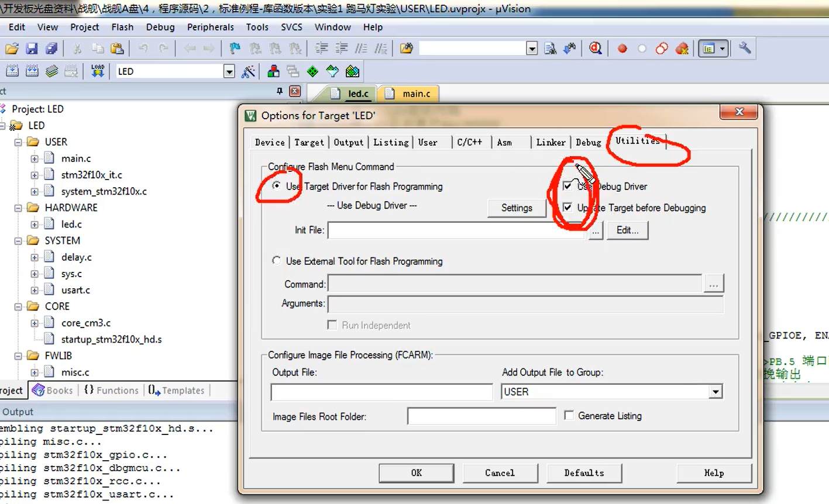Click OK in the Options dialog
The width and height of the screenshot is (829, 504).
click(416, 472)
